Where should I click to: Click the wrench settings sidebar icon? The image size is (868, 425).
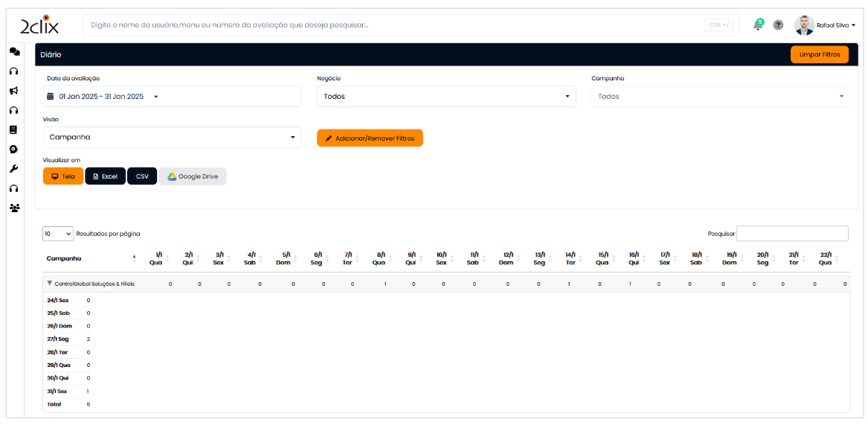point(13,168)
